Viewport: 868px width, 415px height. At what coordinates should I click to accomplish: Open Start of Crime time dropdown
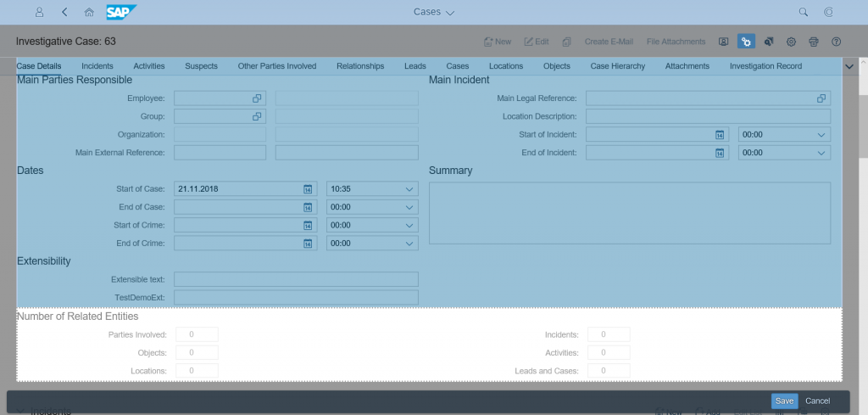(409, 226)
